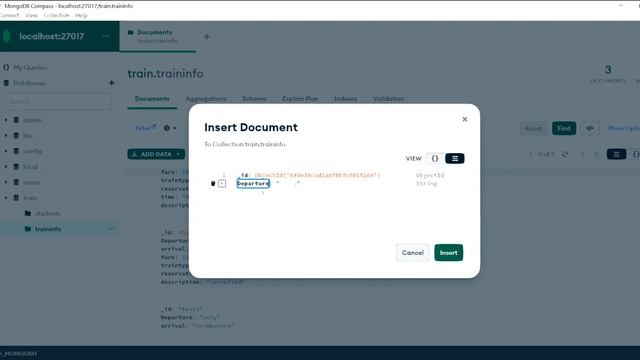This screenshot has height=360, width=640.
Task: Focus the sidebar search field
Action: point(58,101)
